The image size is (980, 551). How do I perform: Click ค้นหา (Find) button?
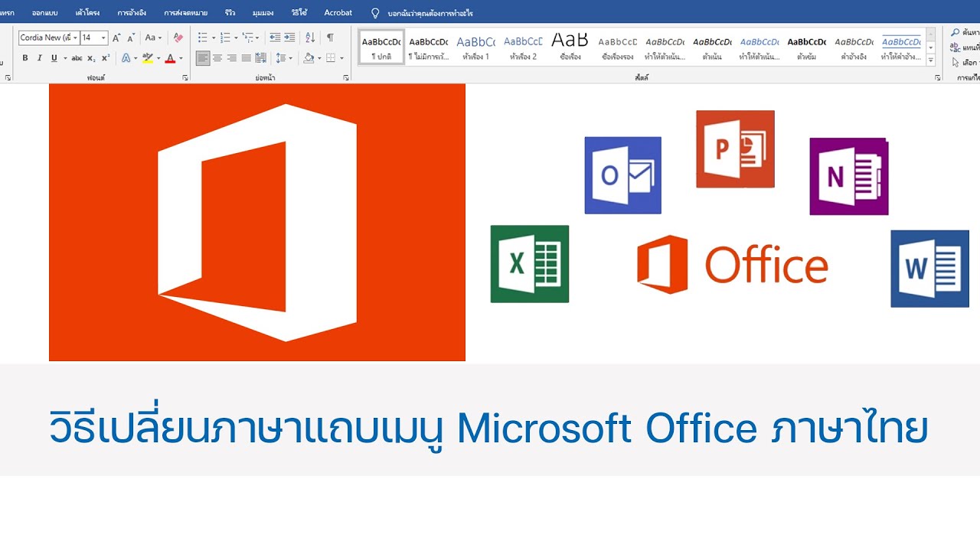pyautogui.click(x=966, y=33)
